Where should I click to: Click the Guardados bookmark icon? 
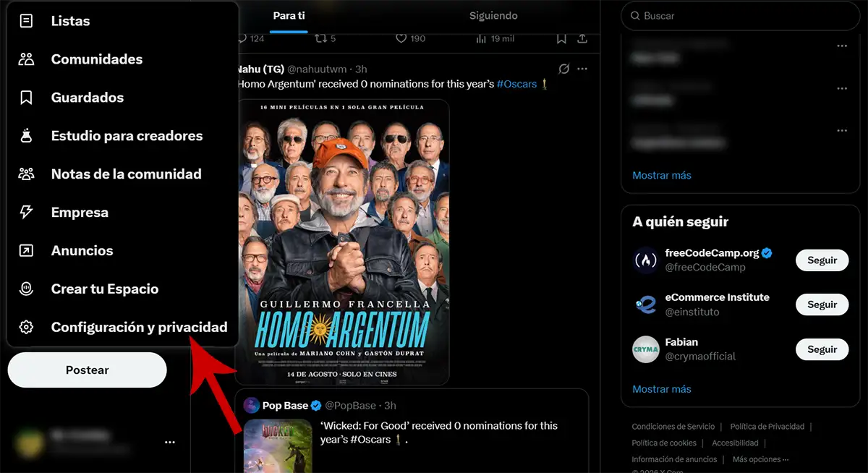(26, 98)
